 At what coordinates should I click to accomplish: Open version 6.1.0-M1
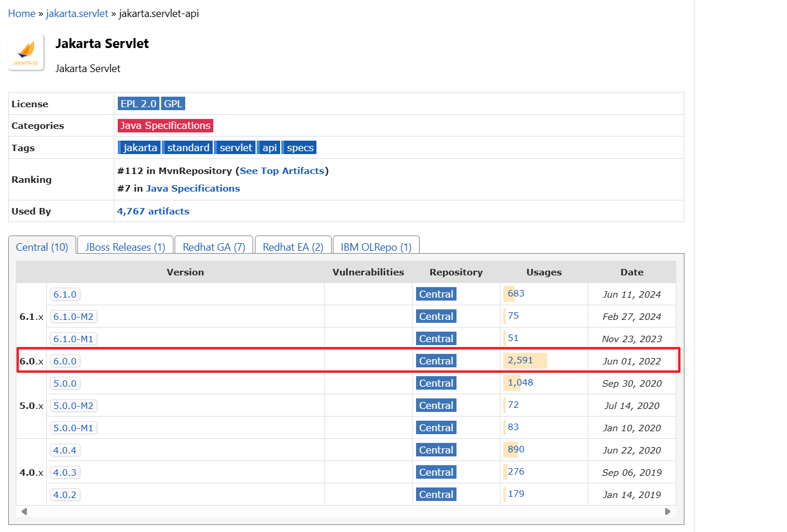pyautogui.click(x=73, y=339)
